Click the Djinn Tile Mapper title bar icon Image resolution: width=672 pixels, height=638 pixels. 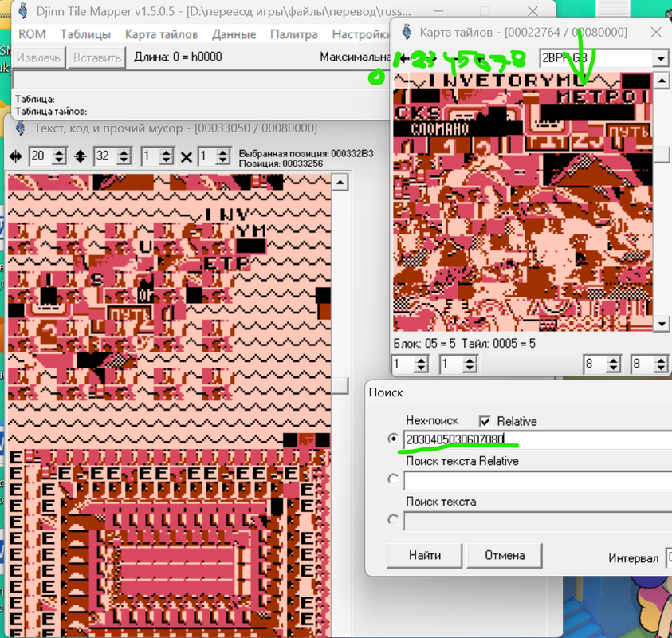[24, 11]
